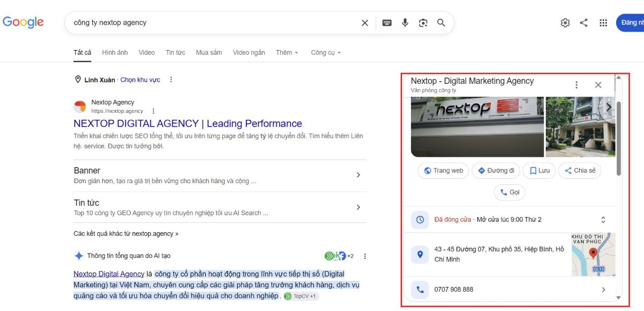Click the panel scrollbar up arrow

click(618, 77)
